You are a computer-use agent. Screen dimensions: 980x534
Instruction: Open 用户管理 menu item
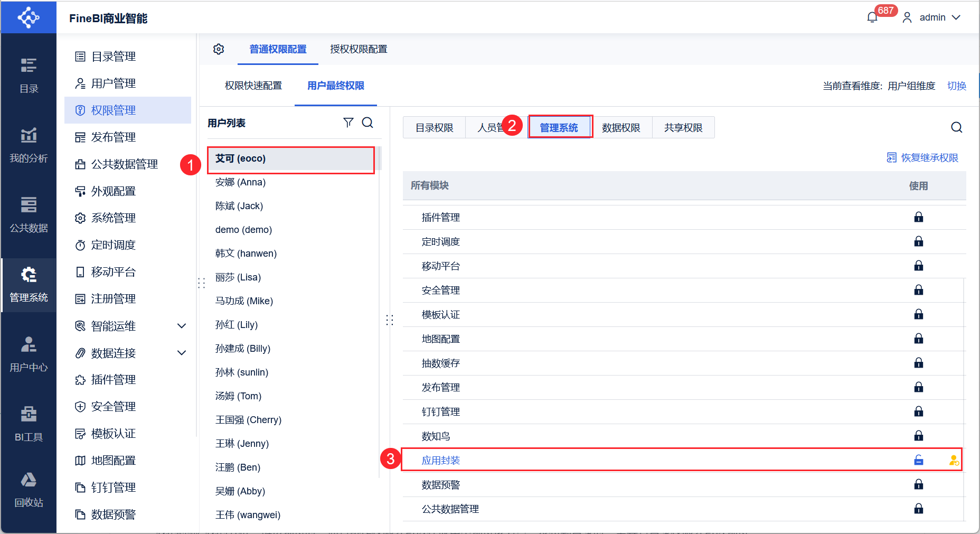(x=128, y=83)
